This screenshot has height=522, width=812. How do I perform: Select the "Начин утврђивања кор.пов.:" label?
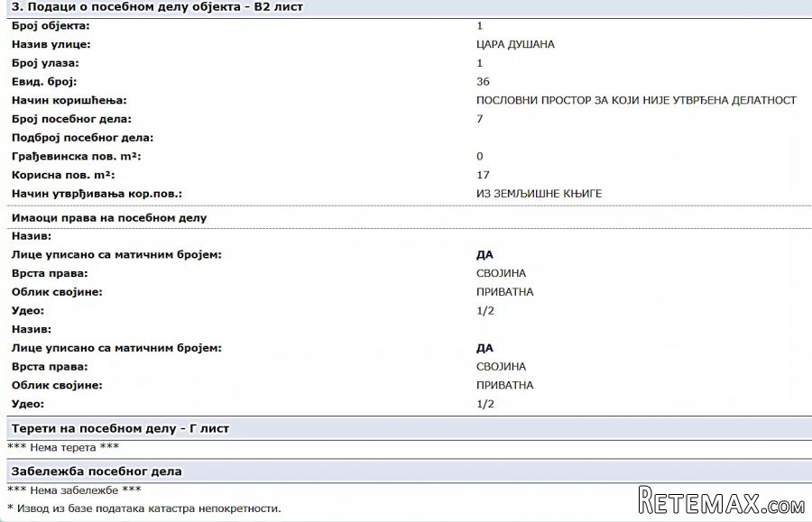click(x=97, y=194)
